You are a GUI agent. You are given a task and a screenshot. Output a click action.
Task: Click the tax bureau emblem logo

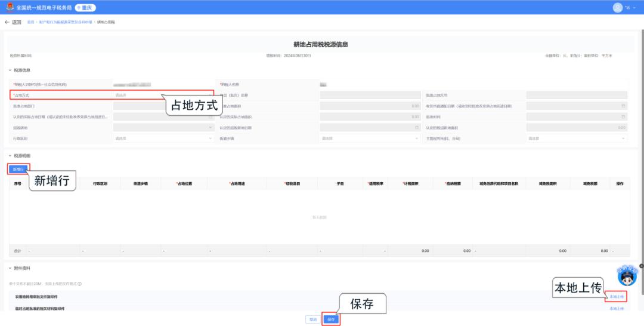pos(10,8)
